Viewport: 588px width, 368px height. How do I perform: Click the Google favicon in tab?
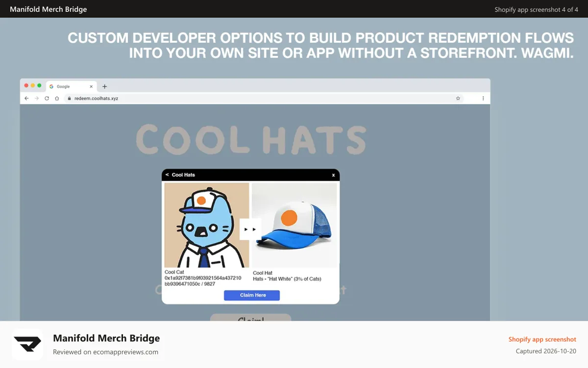(51, 86)
